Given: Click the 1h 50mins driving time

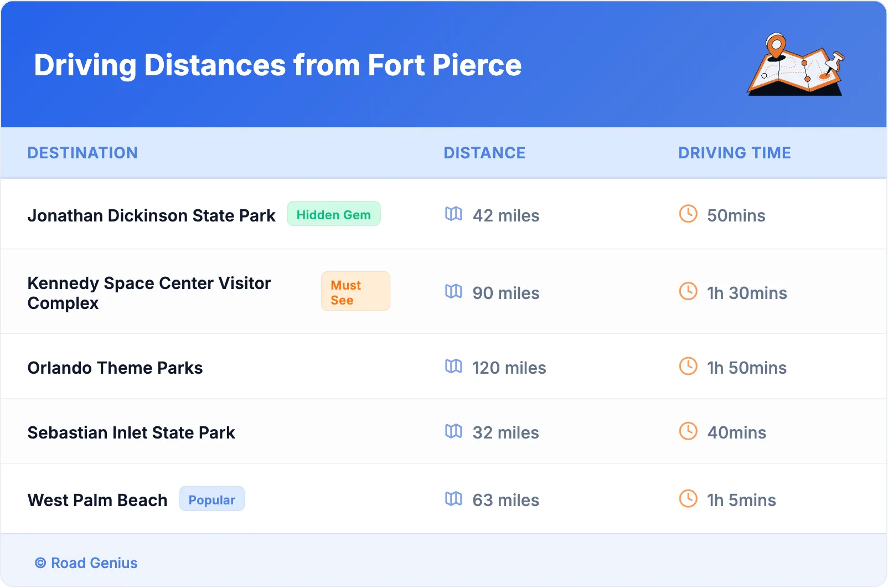Looking at the screenshot, I should coord(747,368).
